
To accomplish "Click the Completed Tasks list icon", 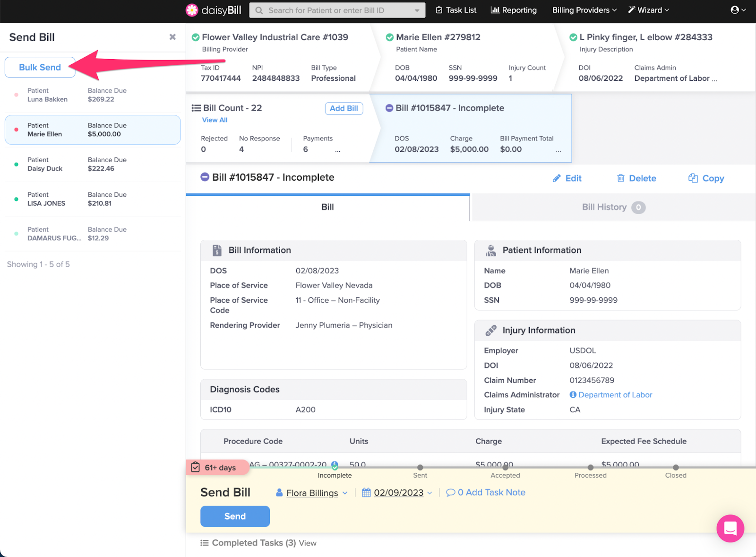I will point(205,543).
